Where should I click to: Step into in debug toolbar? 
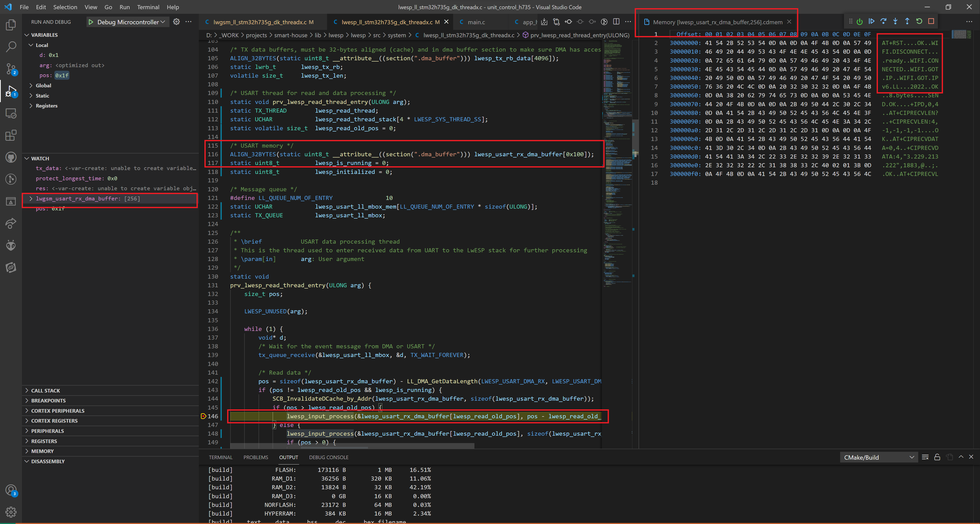(x=895, y=21)
